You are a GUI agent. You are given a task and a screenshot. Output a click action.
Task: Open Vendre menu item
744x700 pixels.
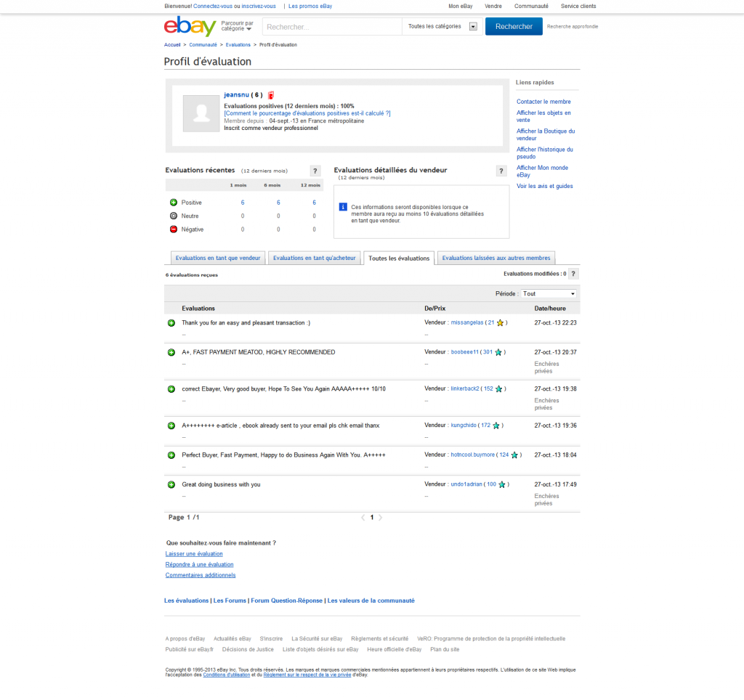click(x=493, y=6)
